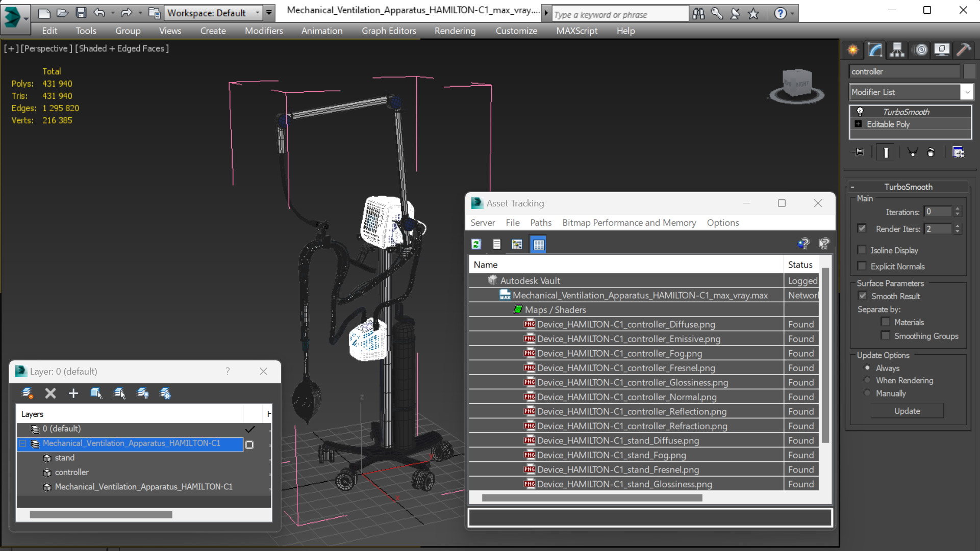Adjust Render Iters spinner arrows
The height and width of the screenshot is (551, 980).
(958, 229)
